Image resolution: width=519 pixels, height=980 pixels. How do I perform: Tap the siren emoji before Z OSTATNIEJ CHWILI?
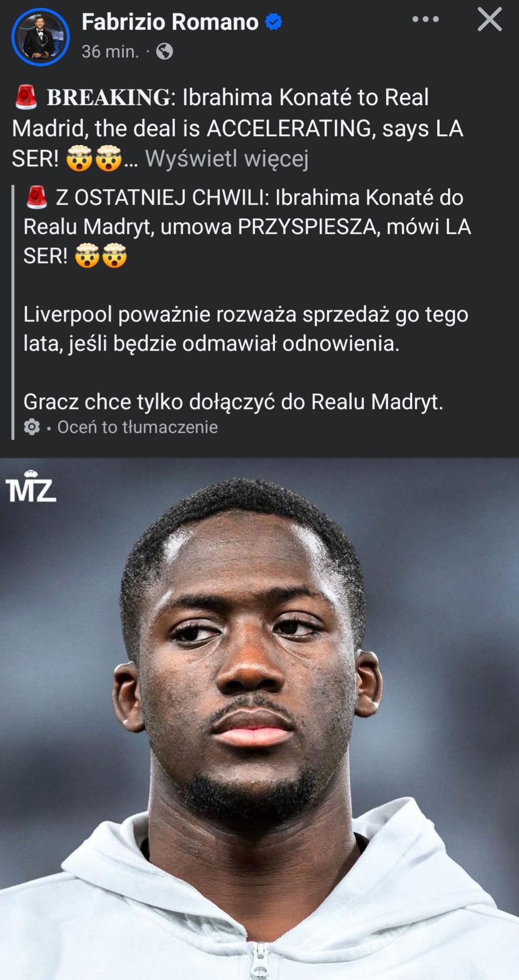[x=36, y=197]
